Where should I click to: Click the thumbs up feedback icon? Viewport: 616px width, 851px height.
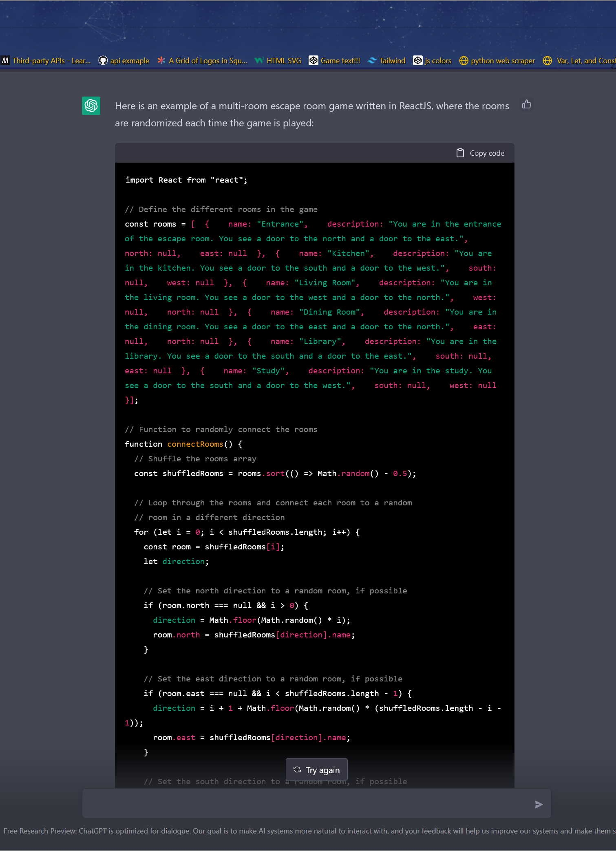point(526,105)
